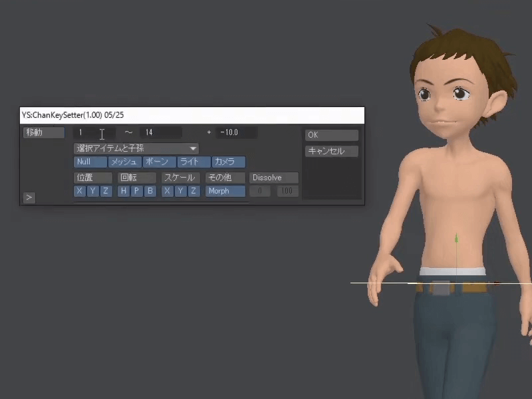Toggle pitch P rotation channel
532x399 pixels.
tap(137, 191)
